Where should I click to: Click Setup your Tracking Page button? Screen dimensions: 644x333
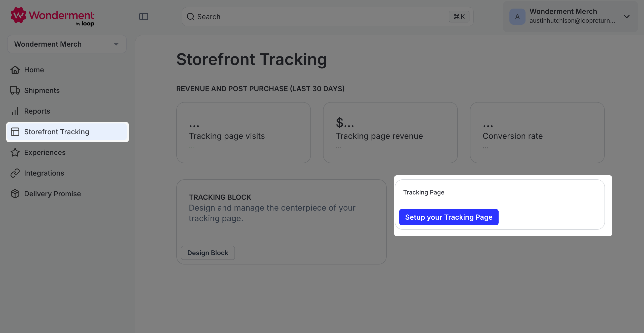(x=449, y=217)
